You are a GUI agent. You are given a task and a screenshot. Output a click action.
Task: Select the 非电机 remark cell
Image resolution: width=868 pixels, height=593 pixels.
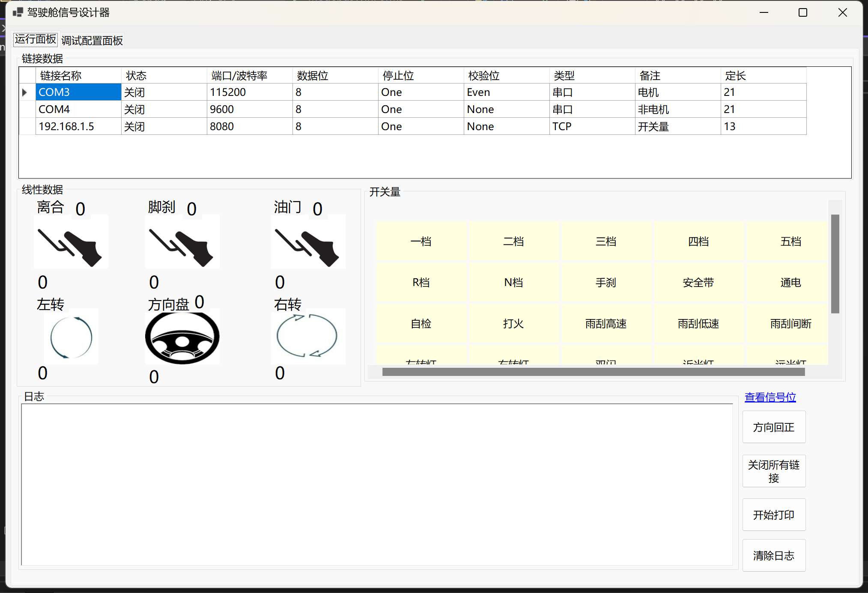(x=678, y=109)
